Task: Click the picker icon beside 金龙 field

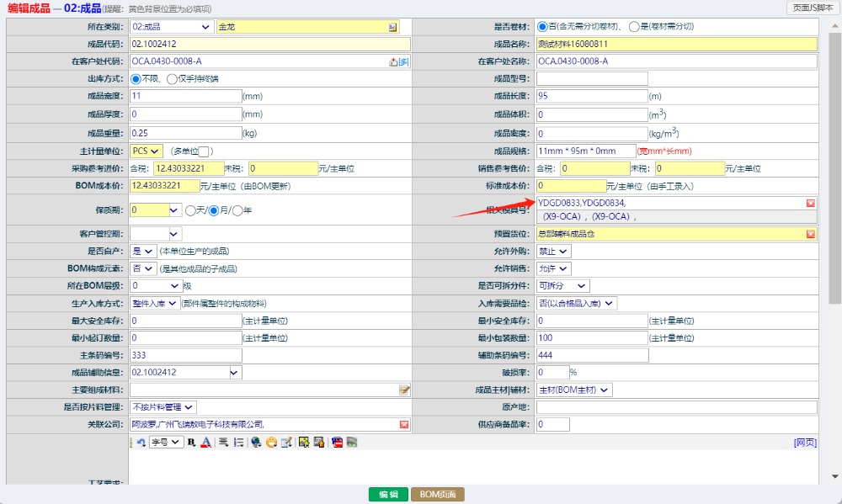Action: tap(392, 27)
